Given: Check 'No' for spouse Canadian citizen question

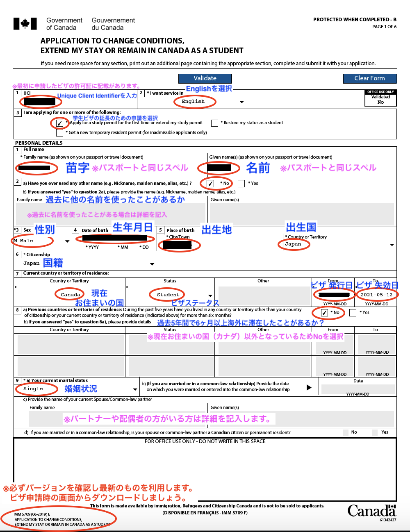Looking at the screenshot, I should [346, 432].
